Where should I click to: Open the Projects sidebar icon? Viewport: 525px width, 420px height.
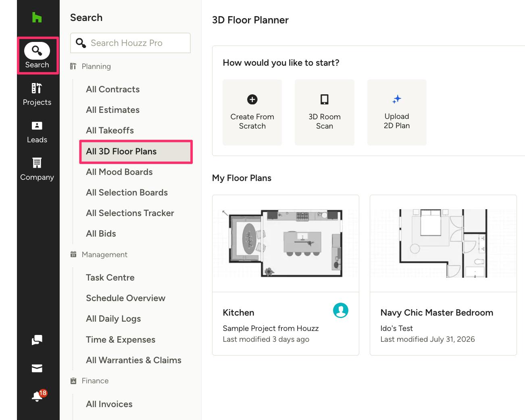[37, 94]
